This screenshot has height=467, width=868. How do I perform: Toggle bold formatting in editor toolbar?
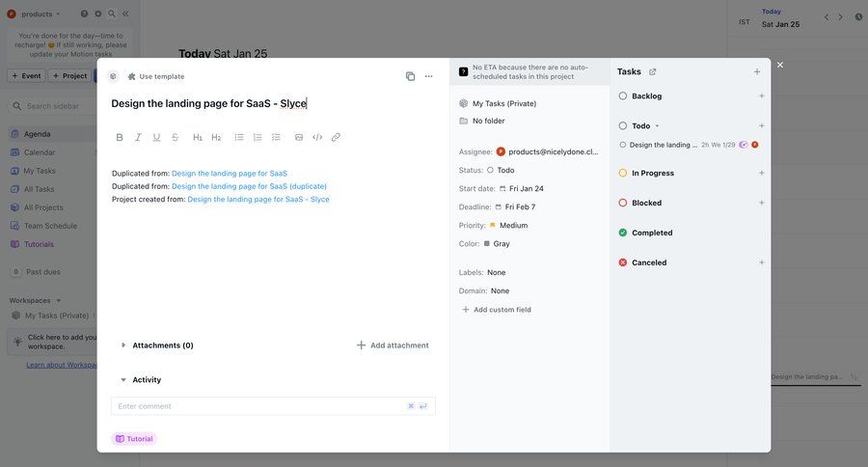click(119, 137)
